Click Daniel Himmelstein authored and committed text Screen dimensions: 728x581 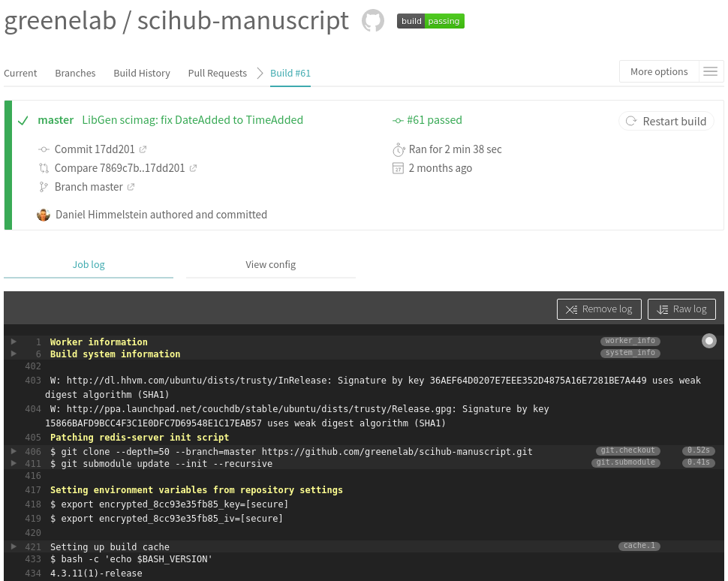pos(161,215)
